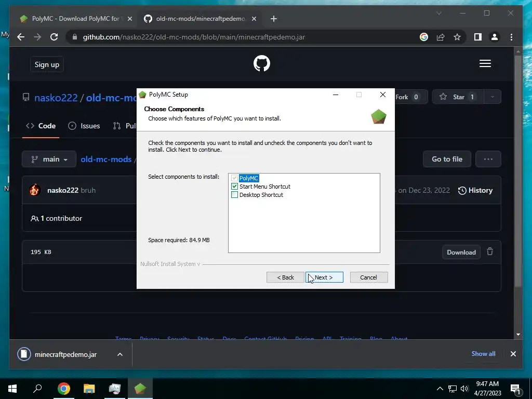Open File Explorer from taskbar
This screenshot has width=532, height=399.
89,389
